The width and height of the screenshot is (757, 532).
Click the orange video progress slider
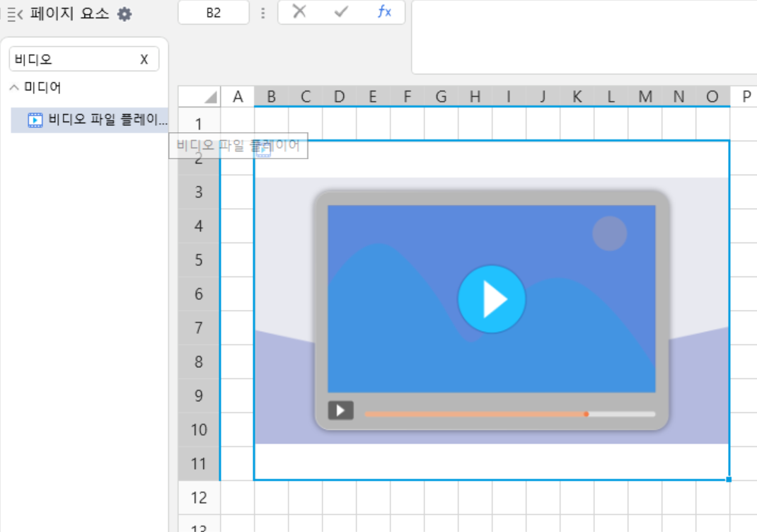tap(510, 414)
